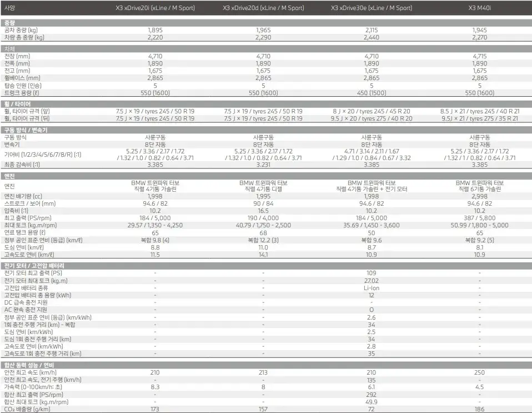Click the gross weight value 2,270
This screenshot has width=532, height=413.
click(479, 37)
